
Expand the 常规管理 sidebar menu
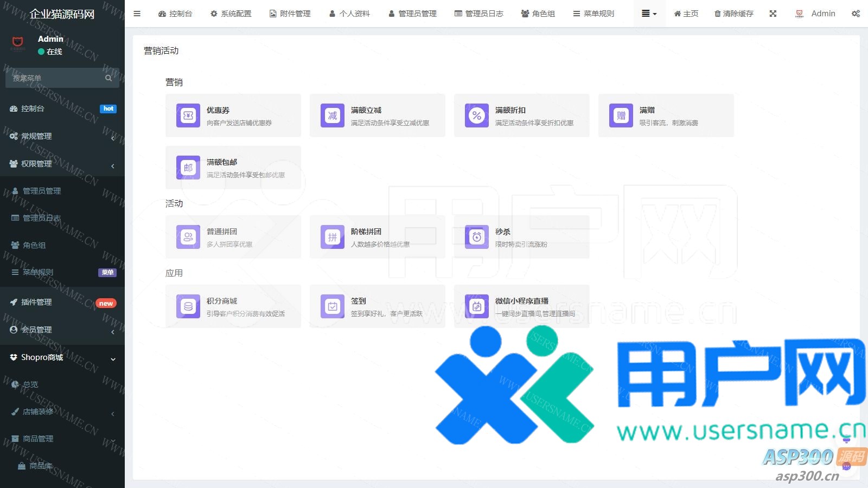click(x=62, y=136)
